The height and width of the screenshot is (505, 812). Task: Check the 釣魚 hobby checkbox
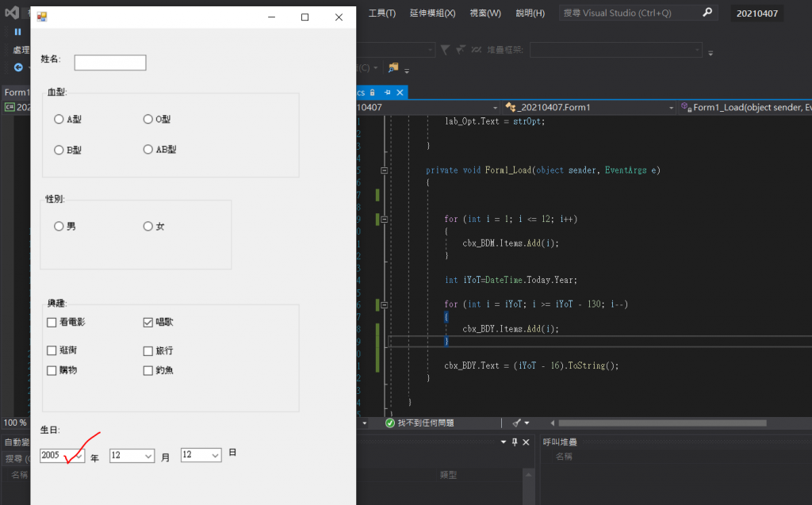point(148,371)
